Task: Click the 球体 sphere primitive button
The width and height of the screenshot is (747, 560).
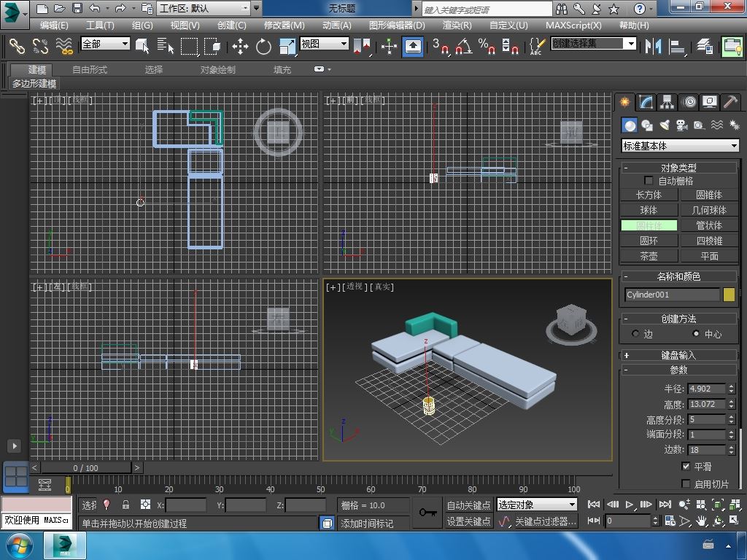Action: [649, 210]
